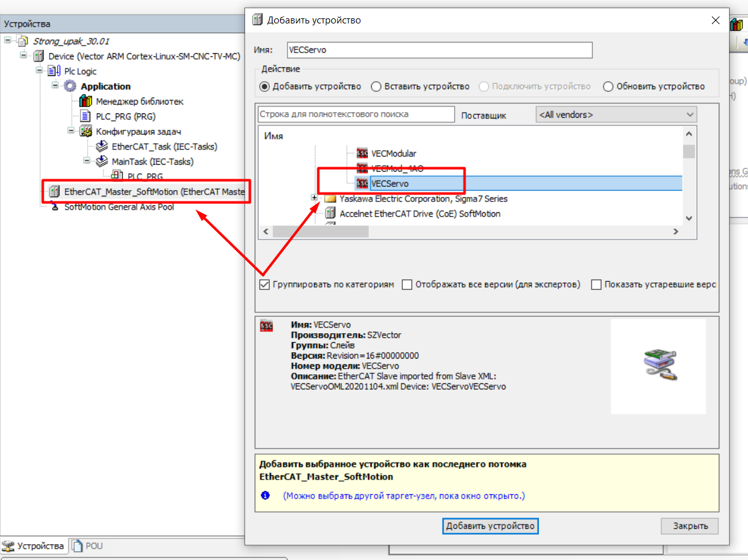The height and width of the screenshot is (560, 748).
Task: Select 'Вставить устройство' radio option
Action: click(x=376, y=86)
